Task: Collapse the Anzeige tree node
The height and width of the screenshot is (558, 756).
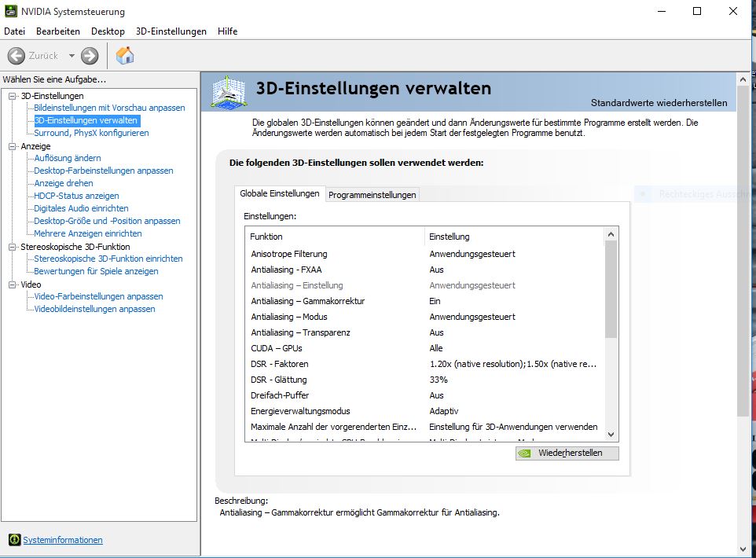Action: coord(13,146)
